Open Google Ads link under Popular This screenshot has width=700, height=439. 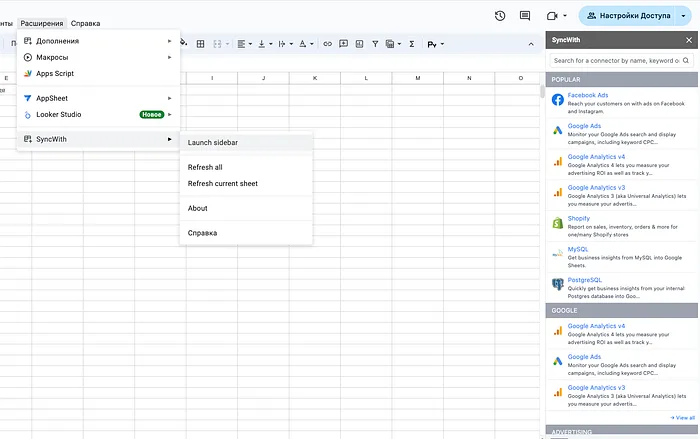[584, 126]
